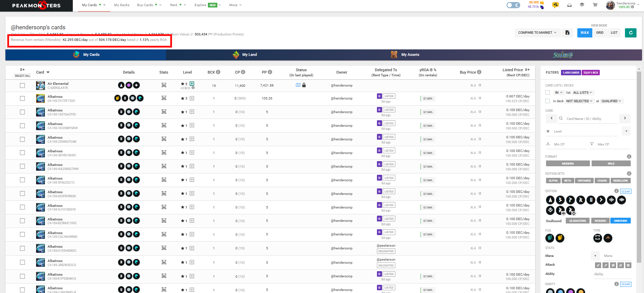Image resolution: width=644 pixels, height=293 pixels.
Task: Open the ALL LISTS dropdown
Action: [582, 93]
